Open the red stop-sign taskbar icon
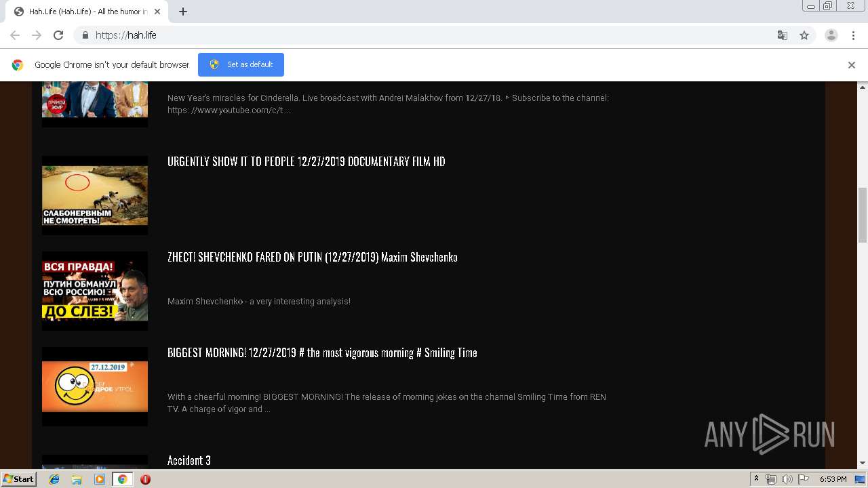Image resolution: width=868 pixels, height=488 pixels. (x=145, y=479)
